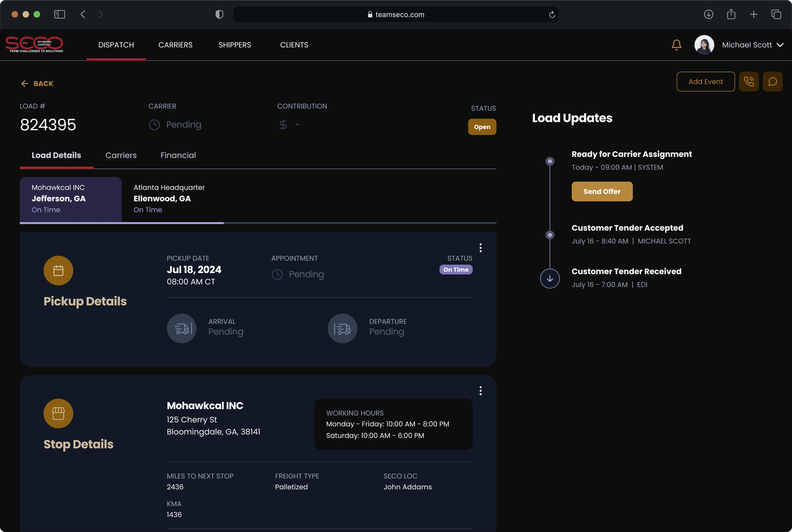The image size is (792, 532).
Task: Open Pickup Details three-dot menu
Action: 480,248
